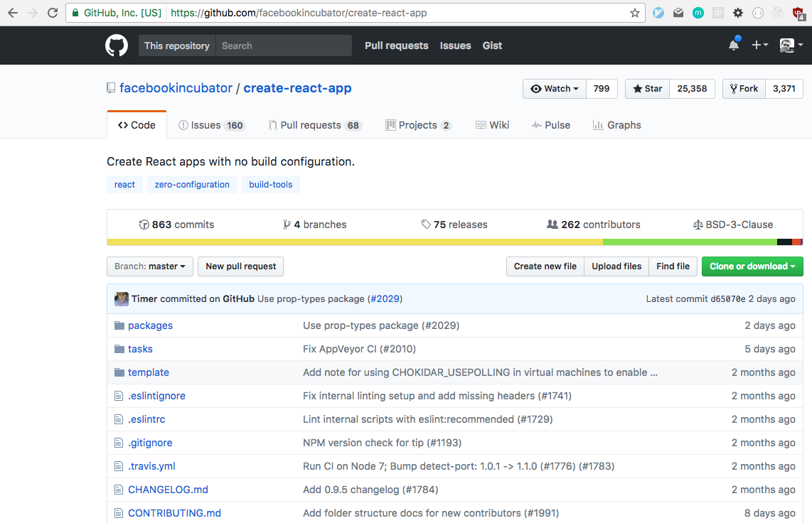Click Issues in top navigation bar

coord(456,45)
